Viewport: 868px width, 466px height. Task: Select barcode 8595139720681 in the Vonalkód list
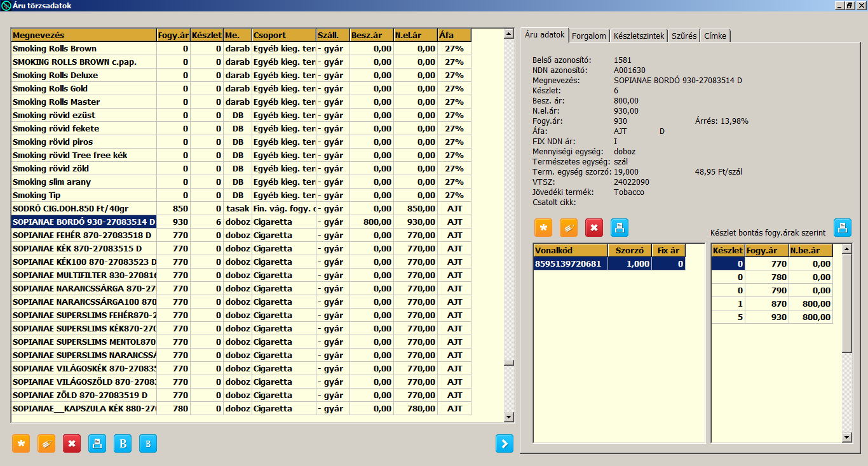(609, 263)
